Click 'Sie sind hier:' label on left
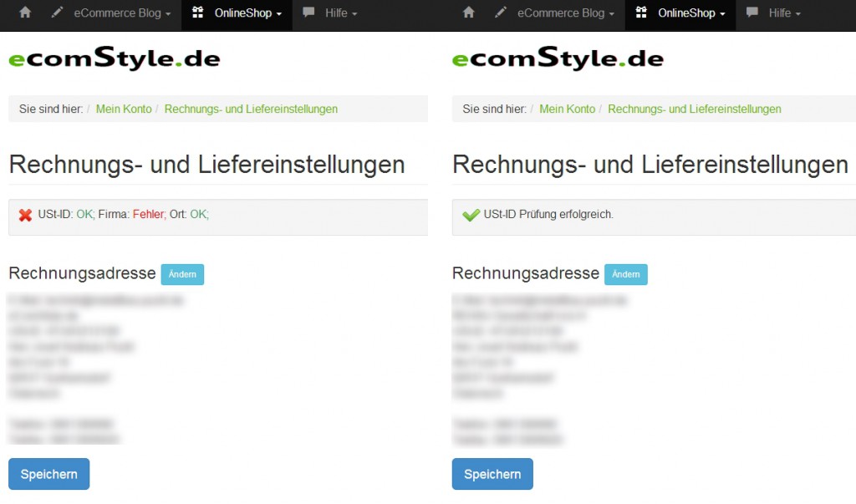The height and width of the screenshot is (504, 856). [x=51, y=109]
